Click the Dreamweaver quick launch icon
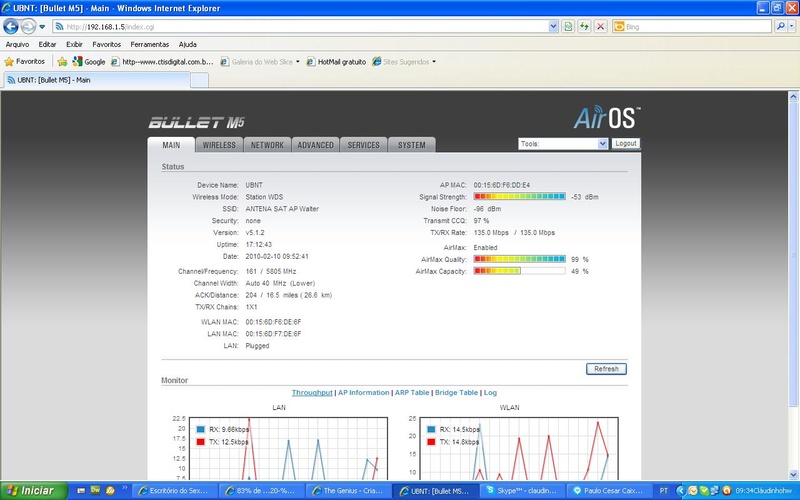This screenshot has width=800, height=500. coord(95,490)
